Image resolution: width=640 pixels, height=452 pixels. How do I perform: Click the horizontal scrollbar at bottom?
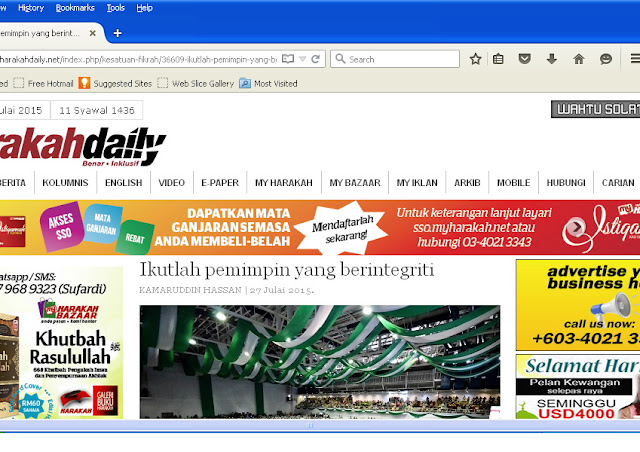pos(309,425)
